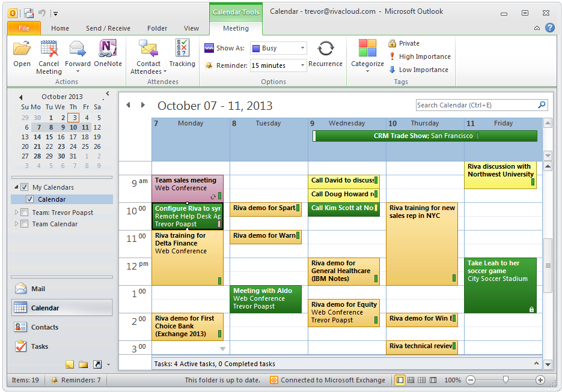
Task: Go to next week arrow
Action: click(x=142, y=105)
